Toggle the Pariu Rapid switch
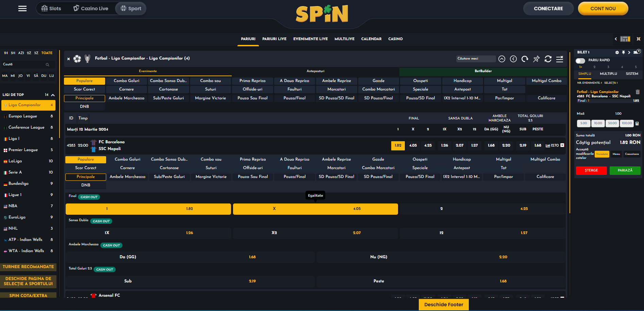Screen dimensions: 644x311 [580, 61]
